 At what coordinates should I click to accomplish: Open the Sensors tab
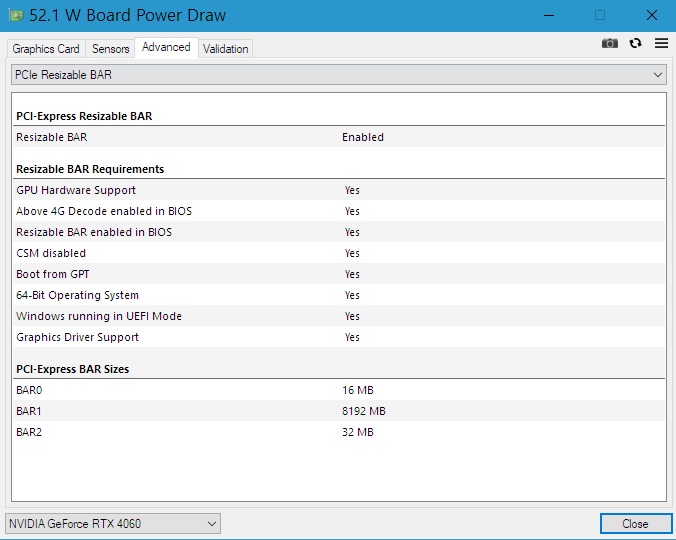(x=110, y=48)
